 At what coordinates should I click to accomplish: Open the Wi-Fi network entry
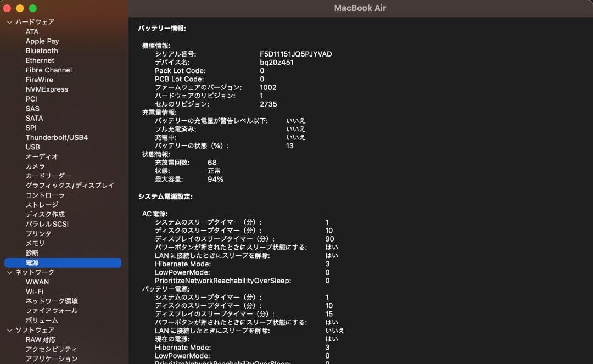[x=35, y=292]
